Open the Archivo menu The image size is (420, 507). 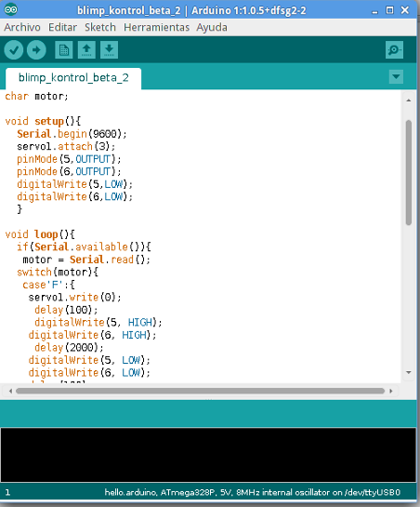(22, 28)
